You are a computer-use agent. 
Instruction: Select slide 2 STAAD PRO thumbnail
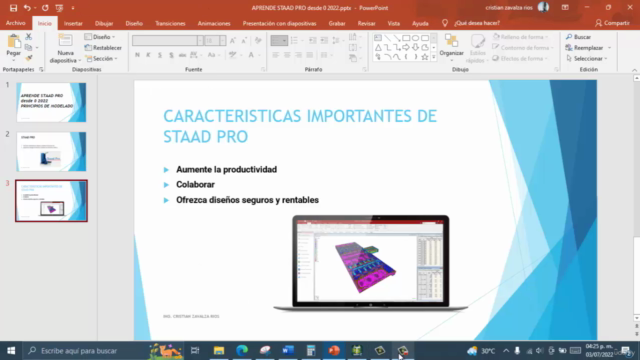click(x=51, y=151)
